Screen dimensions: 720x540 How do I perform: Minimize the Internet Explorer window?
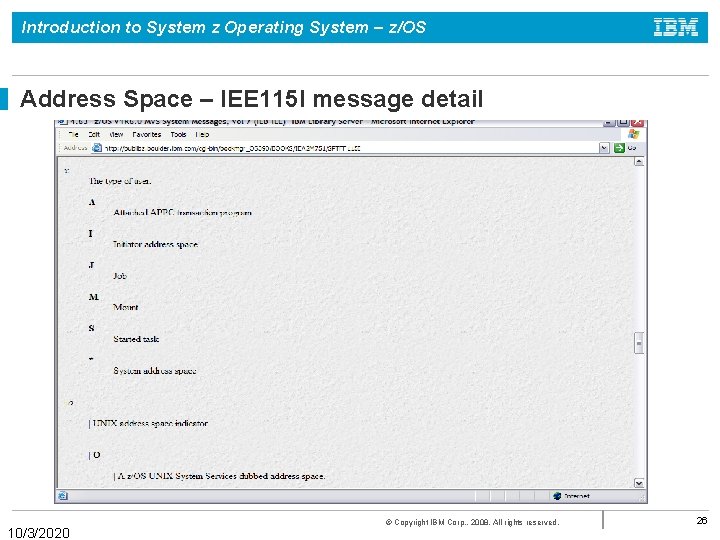609,123
